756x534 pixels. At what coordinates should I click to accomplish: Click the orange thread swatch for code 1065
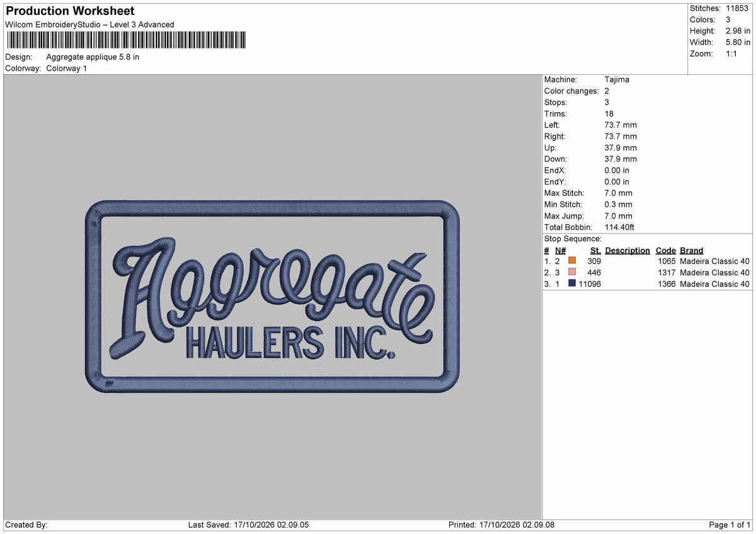point(572,261)
